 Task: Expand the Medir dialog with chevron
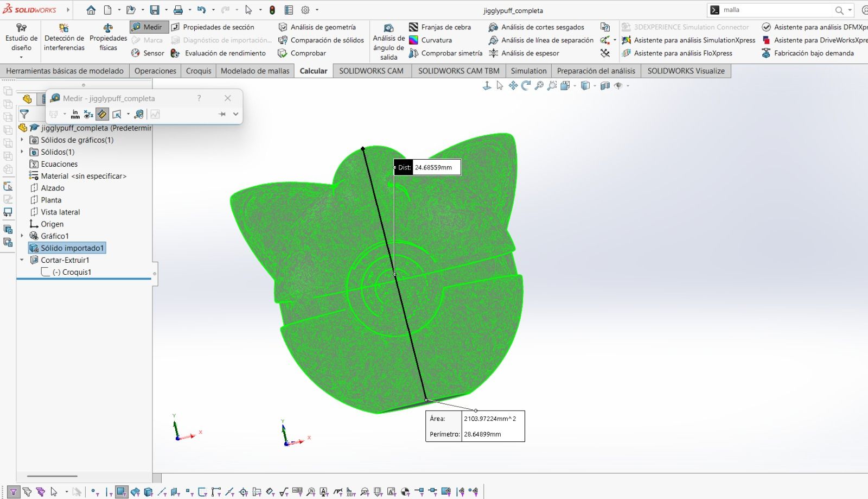click(235, 114)
